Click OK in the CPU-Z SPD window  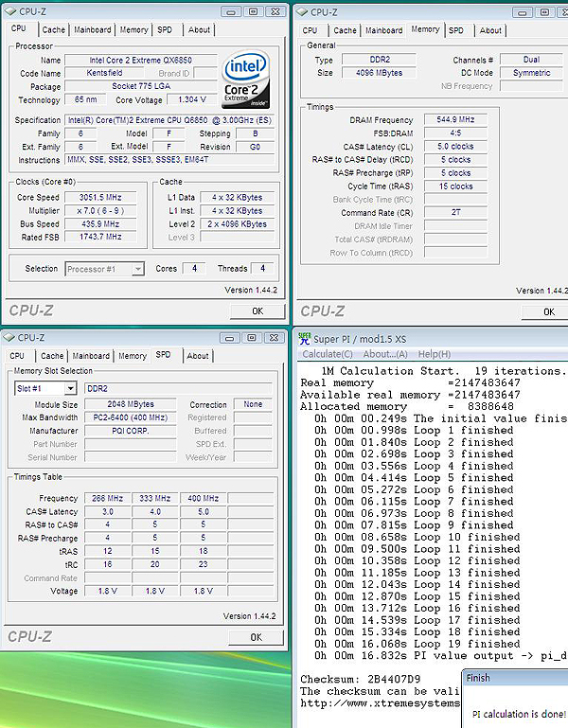pos(256,637)
